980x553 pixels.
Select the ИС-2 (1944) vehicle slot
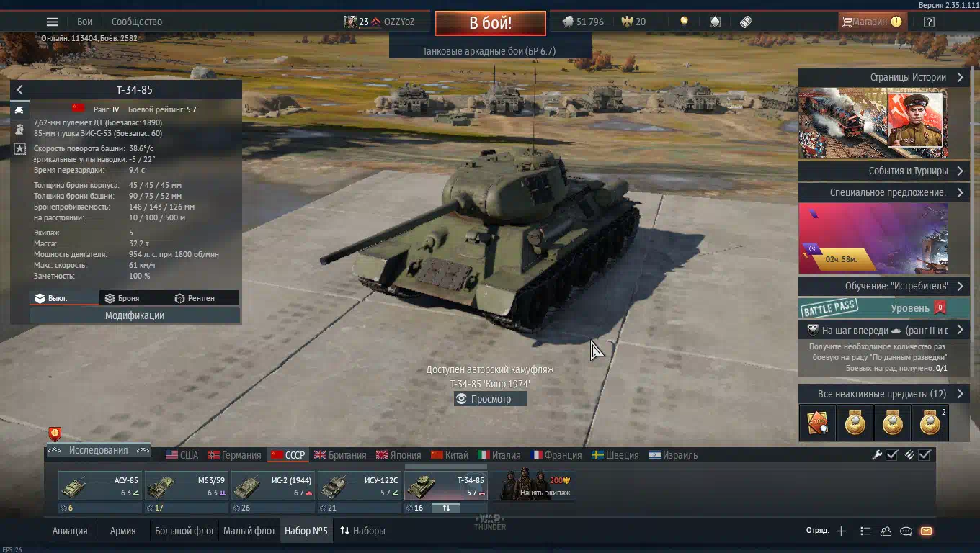coord(272,487)
